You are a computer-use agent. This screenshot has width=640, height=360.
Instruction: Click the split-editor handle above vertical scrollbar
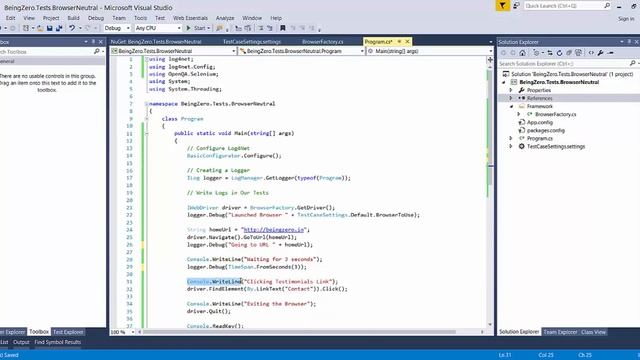pyautogui.click(x=490, y=60)
